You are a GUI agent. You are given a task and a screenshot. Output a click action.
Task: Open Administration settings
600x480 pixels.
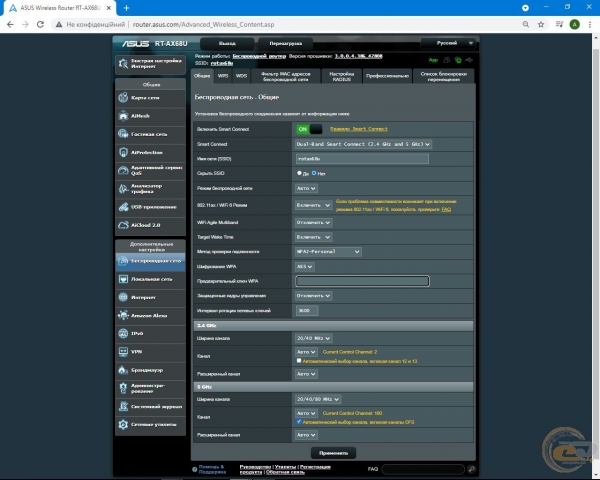[x=150, y=388]
